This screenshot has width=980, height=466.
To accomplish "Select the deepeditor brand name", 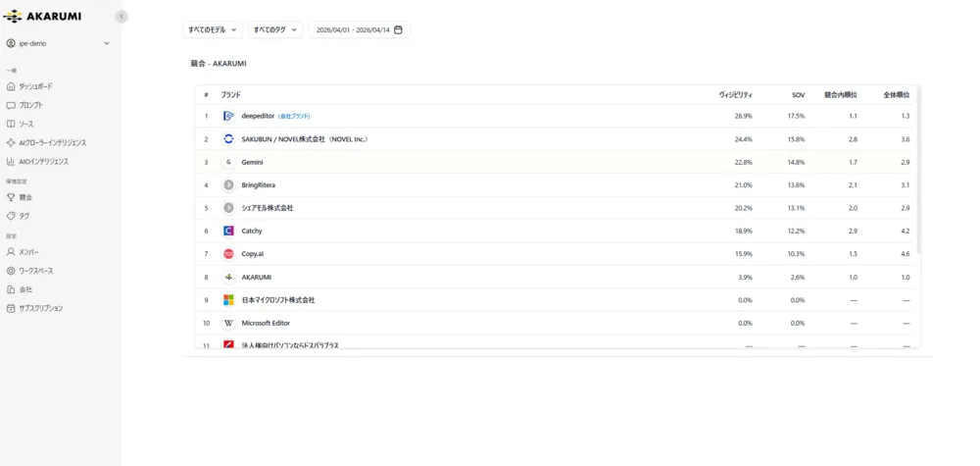I will click(x=258, y=116).
